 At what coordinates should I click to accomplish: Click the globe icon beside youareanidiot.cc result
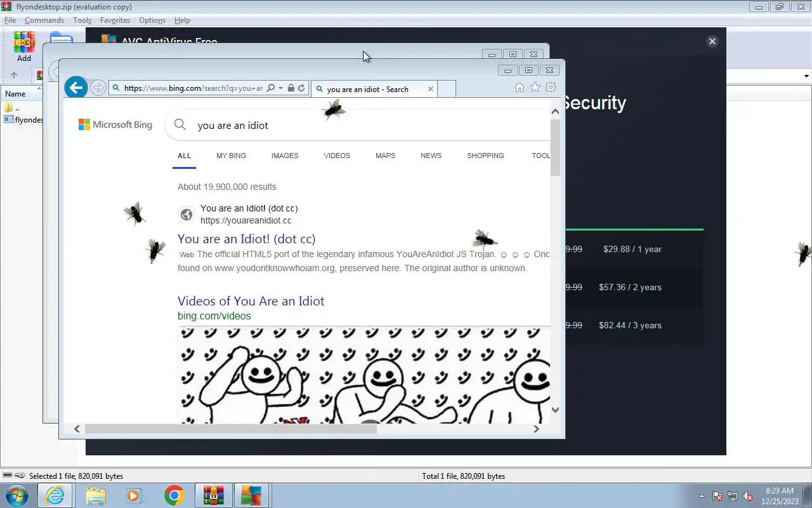186,215
